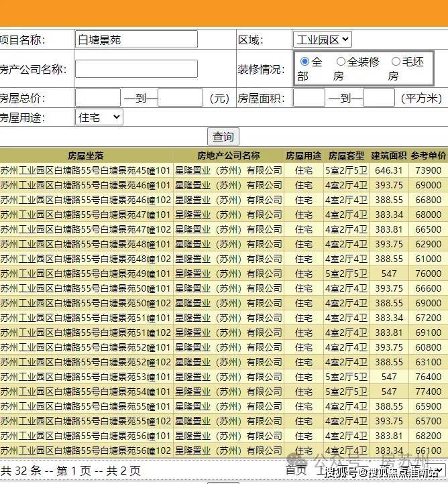Viewport: 448px width, 484px height.
Task: Click the 65700 reference price cell
Action: (x=429, y=421)
